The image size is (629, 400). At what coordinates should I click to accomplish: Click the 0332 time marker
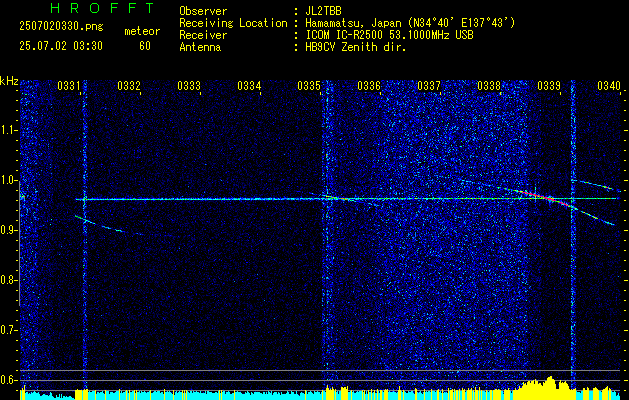(129, 86)
